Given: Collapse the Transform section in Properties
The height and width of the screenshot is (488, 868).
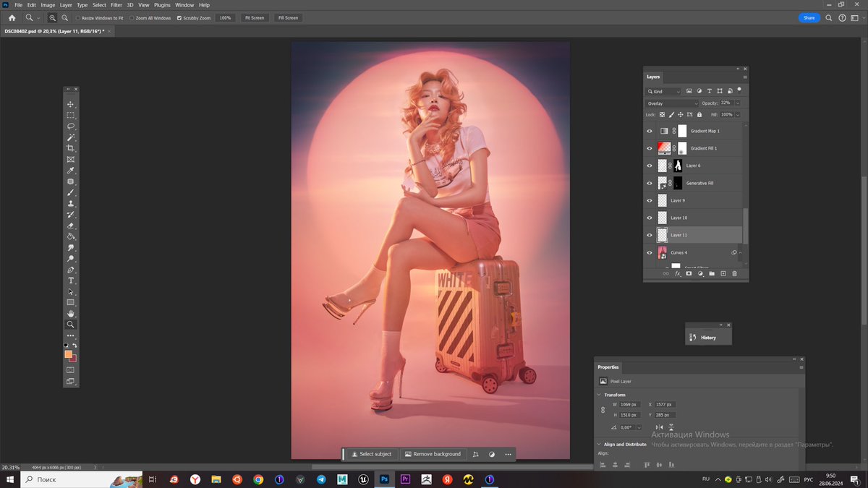Looking at the screenshot, I should 600,395.
